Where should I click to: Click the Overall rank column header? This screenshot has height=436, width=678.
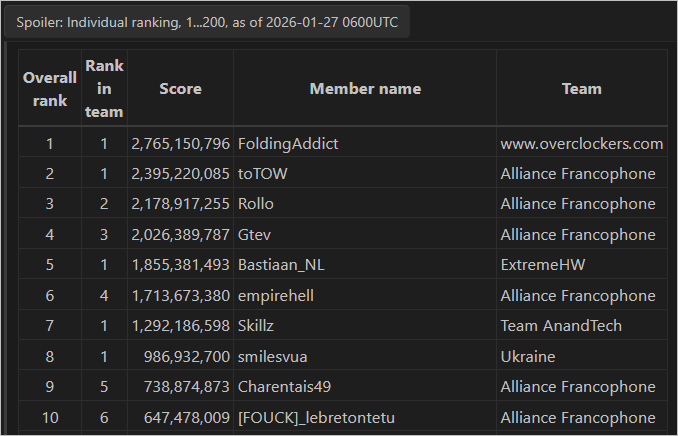point(50,88)
